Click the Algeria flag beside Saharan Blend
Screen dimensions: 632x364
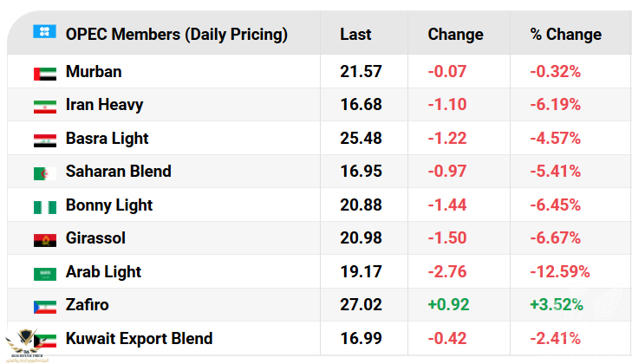(x=44, y=172)
